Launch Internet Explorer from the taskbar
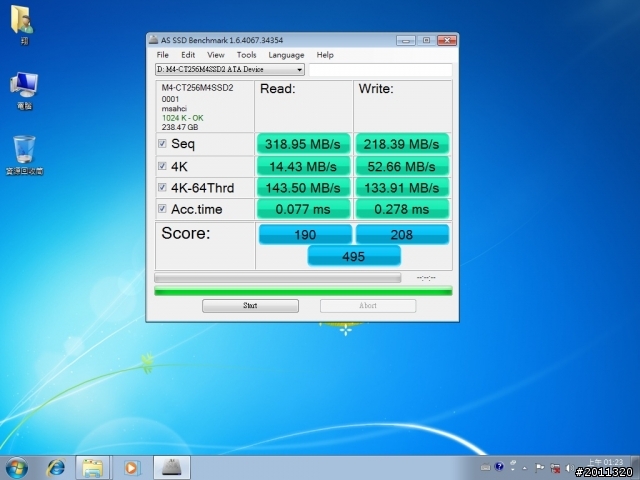The image size is (640, 480). (56, 468)
